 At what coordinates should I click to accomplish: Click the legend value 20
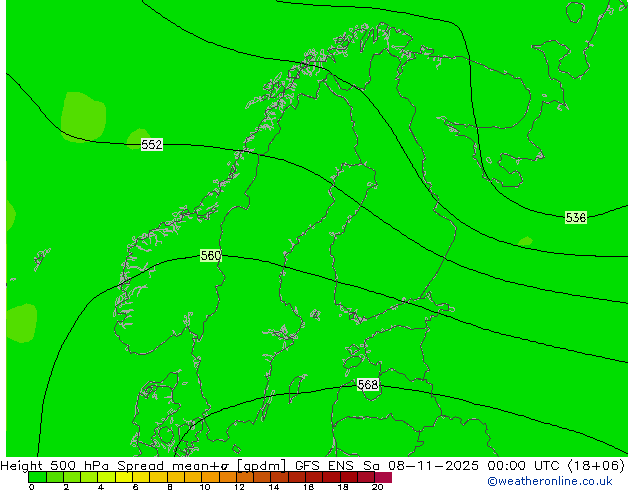[377, 487]
